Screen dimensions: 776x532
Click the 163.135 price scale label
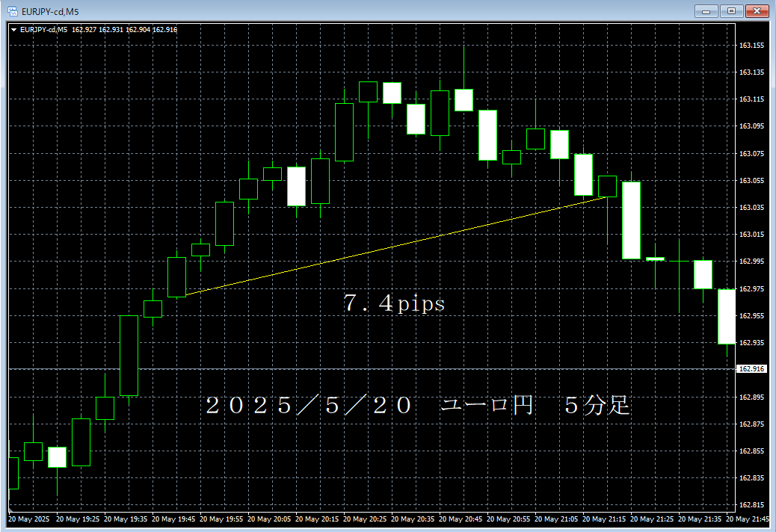click(751, 72)
